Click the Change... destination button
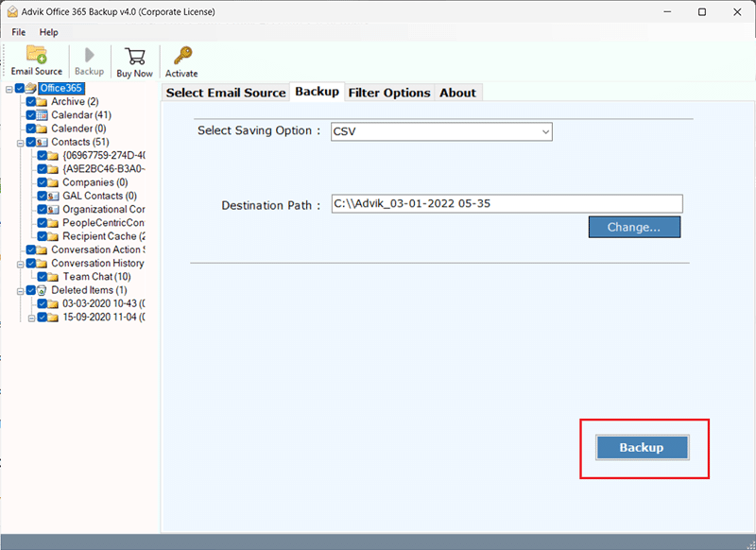Screen dimensions: 756x550 point(634,227)
